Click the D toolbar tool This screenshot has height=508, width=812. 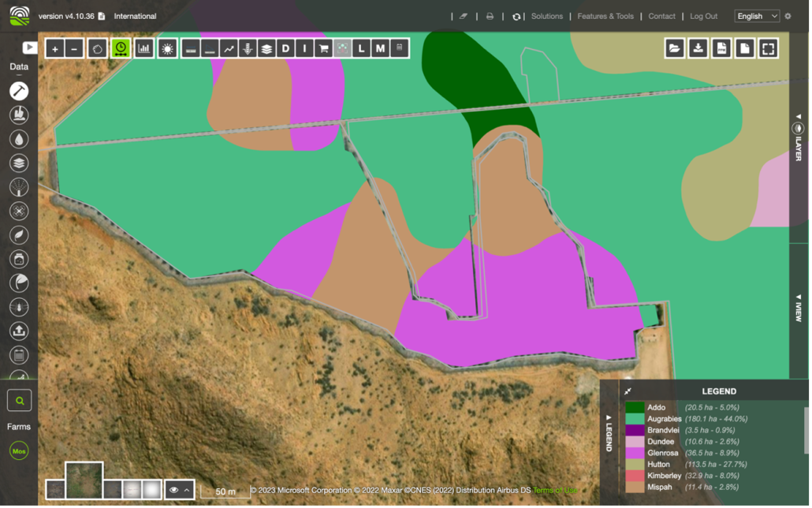click(285, 48)
